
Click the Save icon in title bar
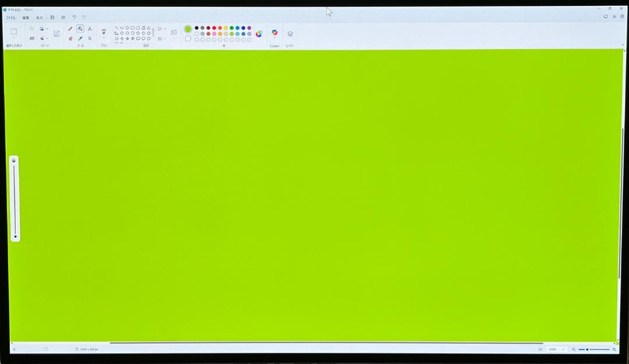pos(52,17)
